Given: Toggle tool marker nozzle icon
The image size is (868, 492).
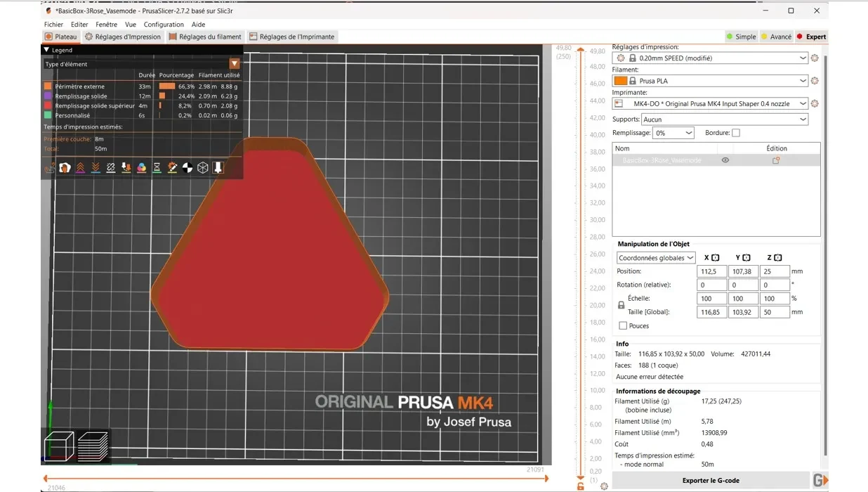Looking at the screenshot, I should tap(218, 167).
